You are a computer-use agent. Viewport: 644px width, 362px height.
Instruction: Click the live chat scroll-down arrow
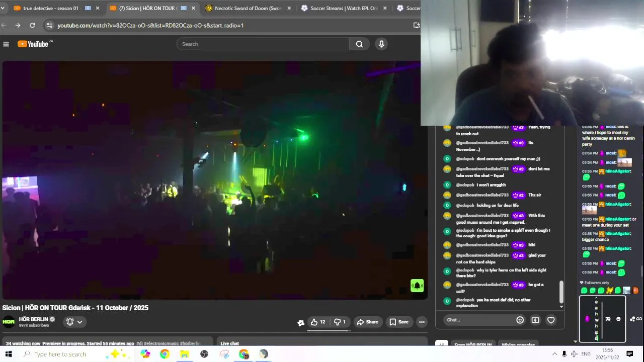click(561, 306)
